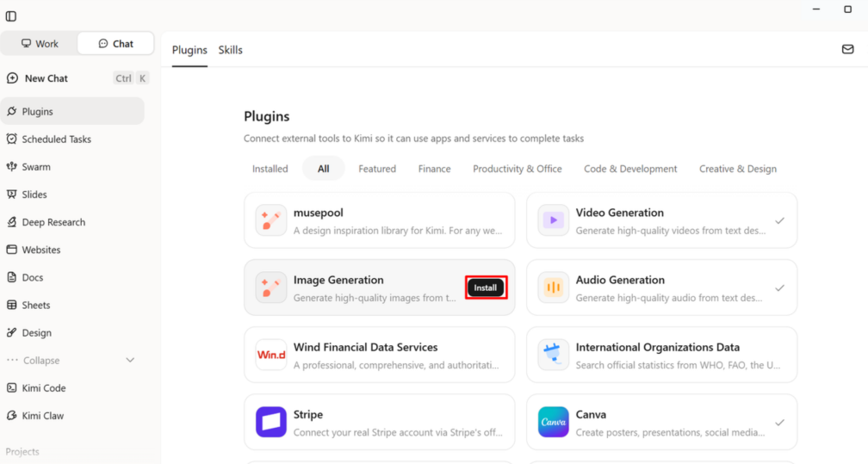Select the All plugins filter
The height and width of the screenshot is (464, 868).
pos(323,169)
